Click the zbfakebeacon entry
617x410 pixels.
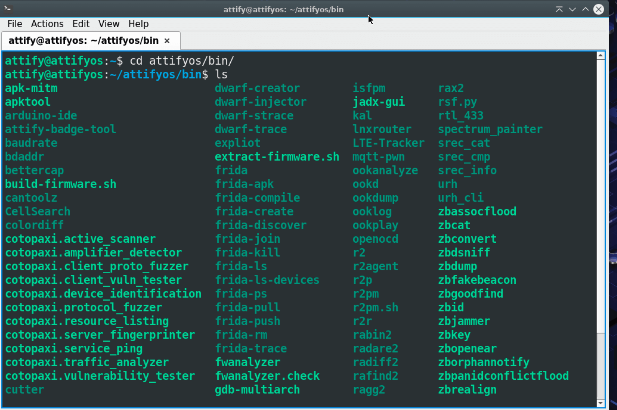click(477, 280)
